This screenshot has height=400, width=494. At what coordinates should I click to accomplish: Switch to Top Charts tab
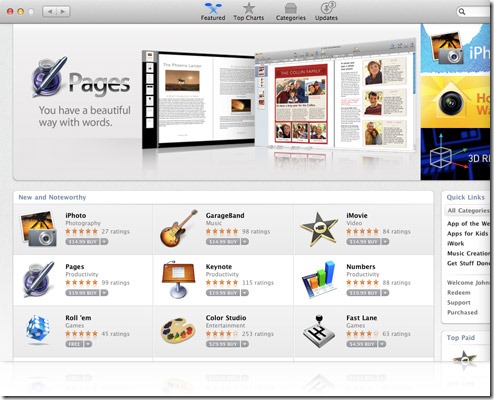point(249,12)
